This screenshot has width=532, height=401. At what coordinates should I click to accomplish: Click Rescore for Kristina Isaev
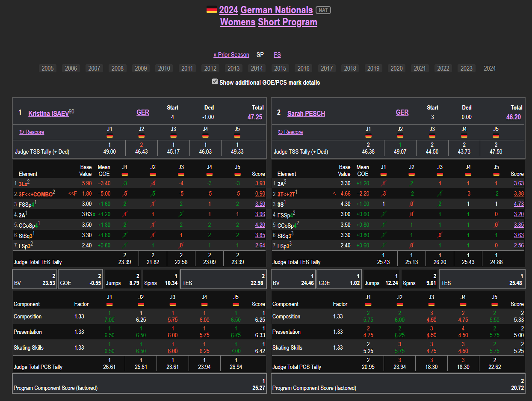tap(32, 132)
